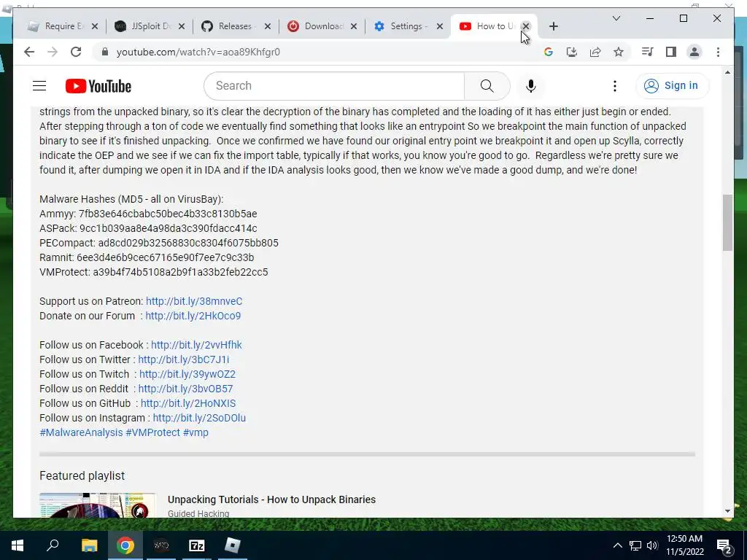Toggle Chrome side panel
The height and width of the screenshot is (560, 747).
pos(671,52)
